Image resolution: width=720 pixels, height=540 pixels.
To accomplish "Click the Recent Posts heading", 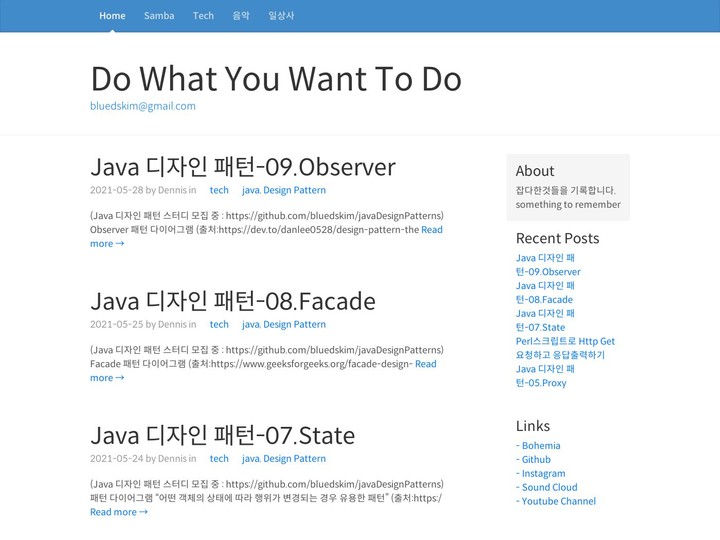I will tap(557, 238).
